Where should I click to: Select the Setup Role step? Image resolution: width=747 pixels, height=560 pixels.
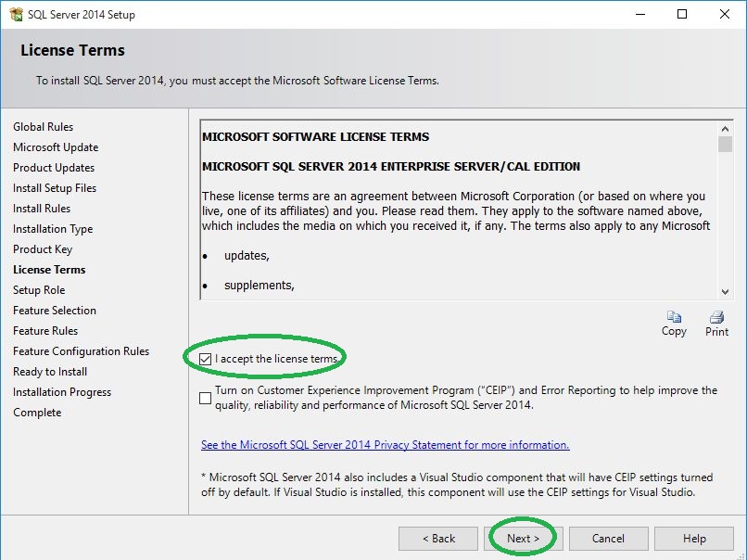[39, 290]
